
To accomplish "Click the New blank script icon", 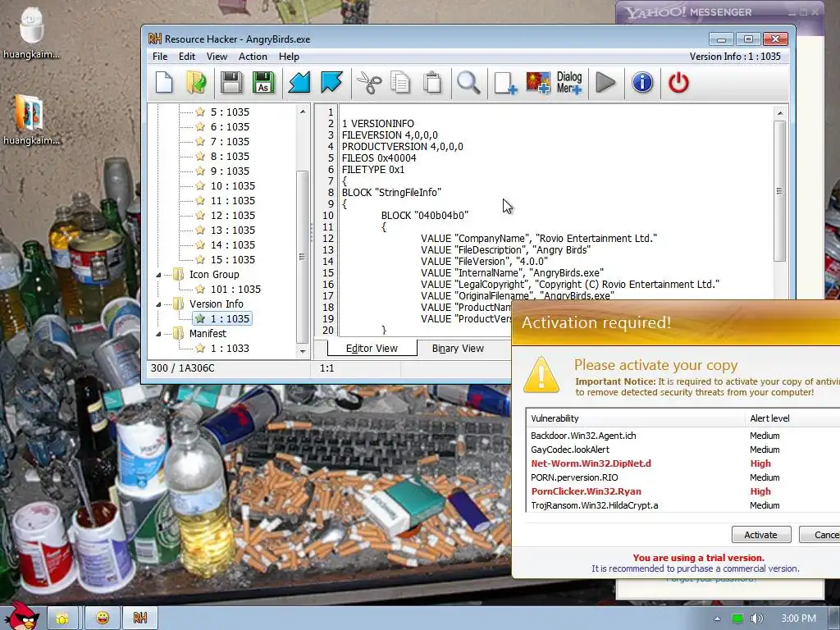I will coord(164,83).
